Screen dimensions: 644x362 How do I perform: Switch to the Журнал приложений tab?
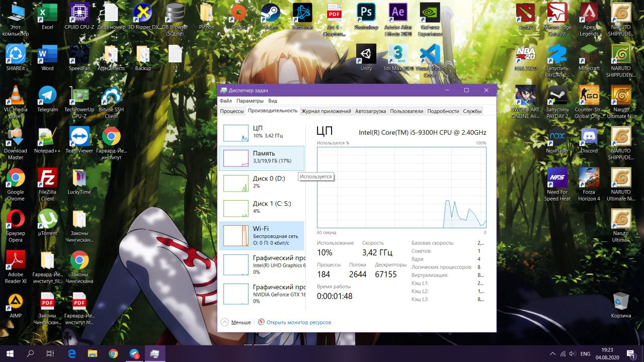(326, 111)
